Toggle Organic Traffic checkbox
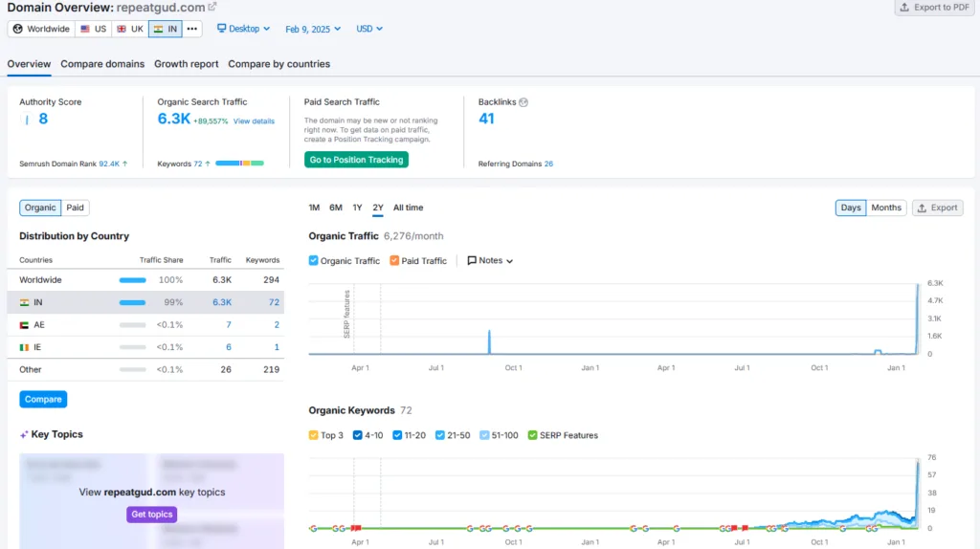 [x=313, y=260]
